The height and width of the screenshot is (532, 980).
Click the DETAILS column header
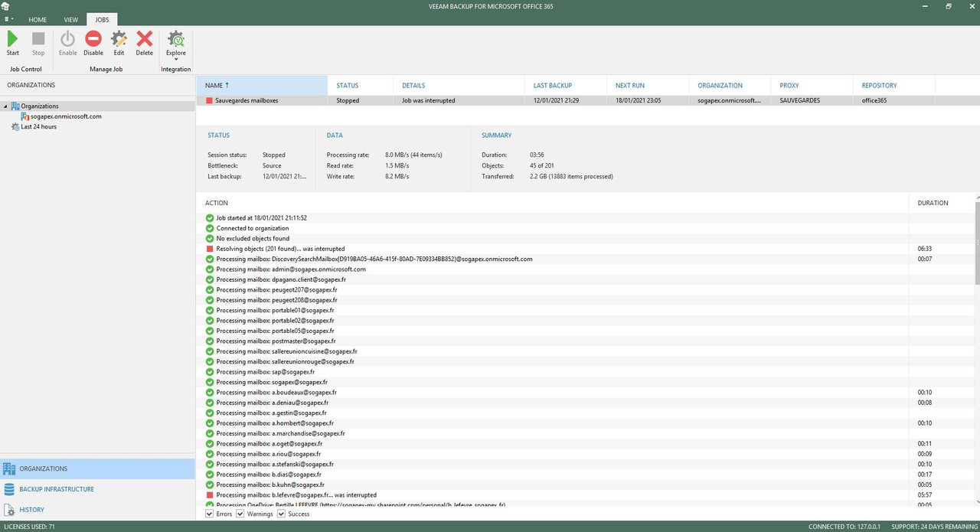[x=459, y=86]
